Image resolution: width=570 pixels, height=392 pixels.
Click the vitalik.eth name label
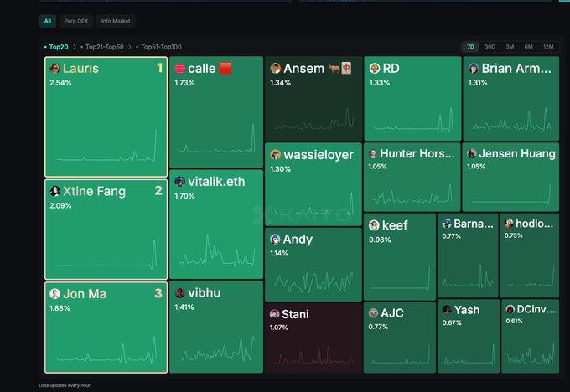pos(216,181)
